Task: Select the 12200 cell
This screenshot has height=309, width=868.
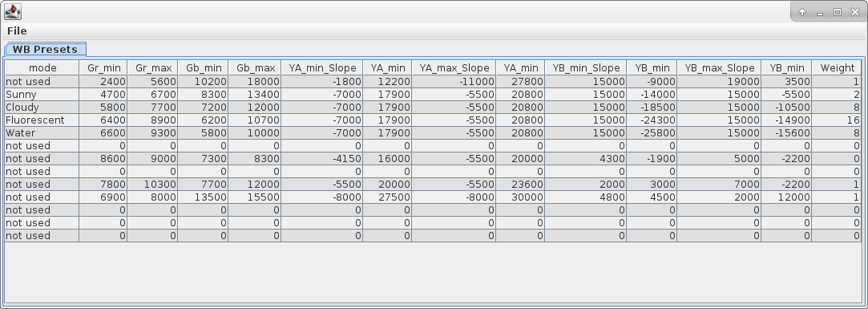Action: (387, 82)
